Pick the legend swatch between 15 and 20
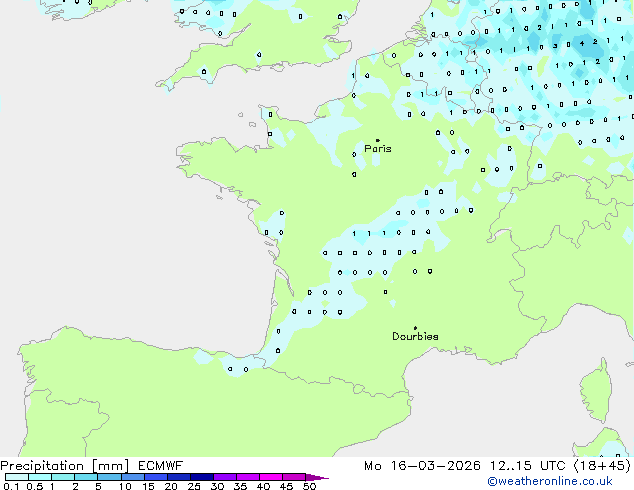The width and height of the screenshot is (634, 490). (x=156, y=477)
